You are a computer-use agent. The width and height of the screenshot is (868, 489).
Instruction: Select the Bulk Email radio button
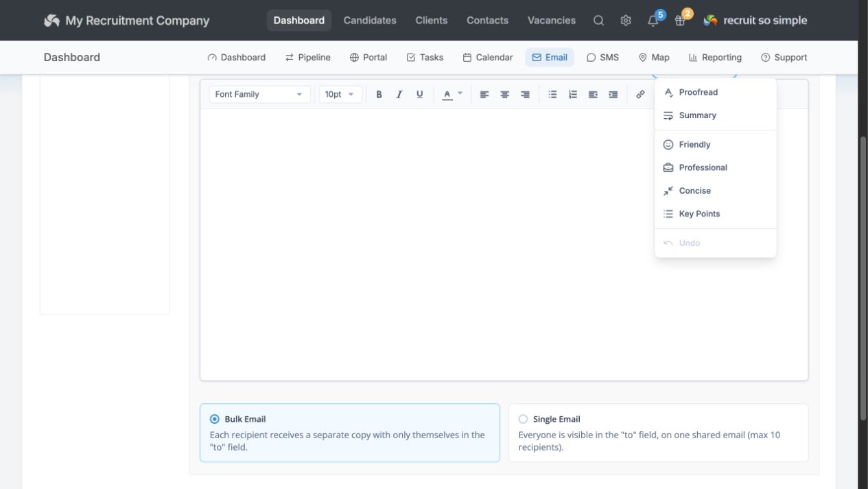[x=215, y=419]
